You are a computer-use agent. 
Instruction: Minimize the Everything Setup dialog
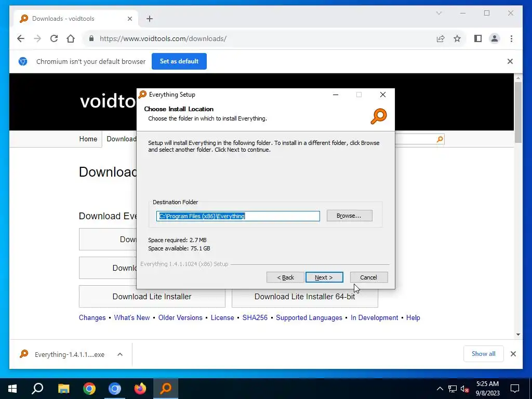pos(336,95)
